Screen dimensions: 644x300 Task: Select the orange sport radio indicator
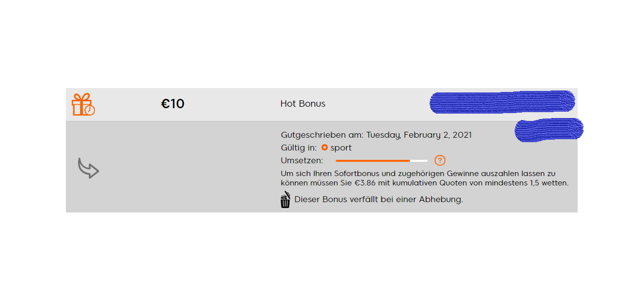pyautogui.click(x=324, y=148)
